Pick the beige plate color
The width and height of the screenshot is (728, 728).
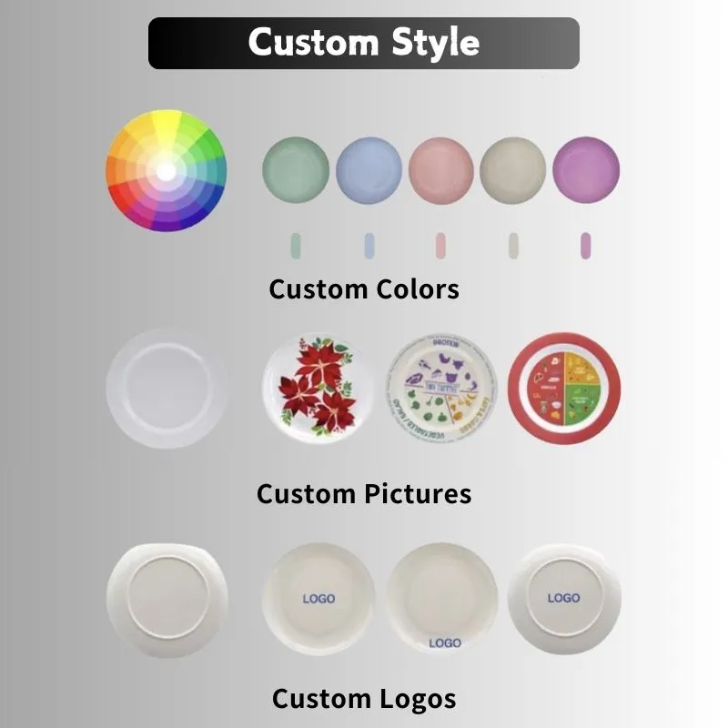[513, 170]
